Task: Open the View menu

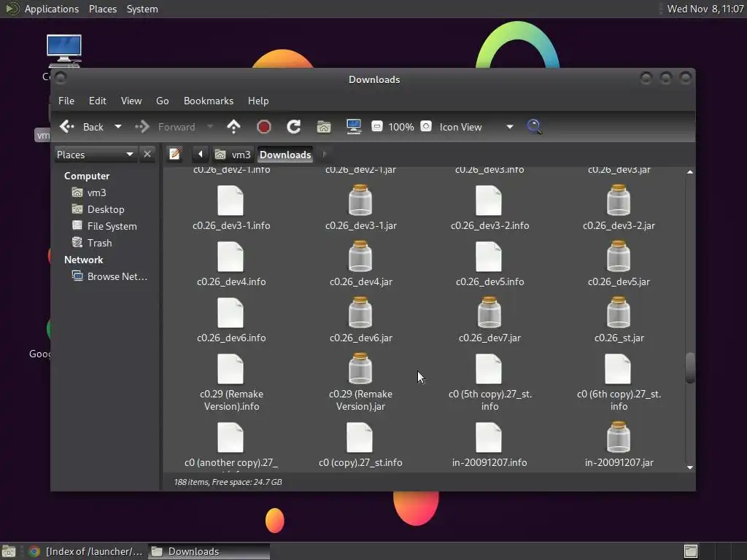Action: pos(131,101)
